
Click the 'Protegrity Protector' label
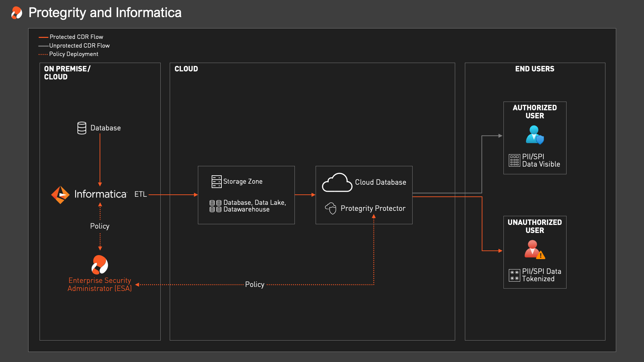(373, 208)
